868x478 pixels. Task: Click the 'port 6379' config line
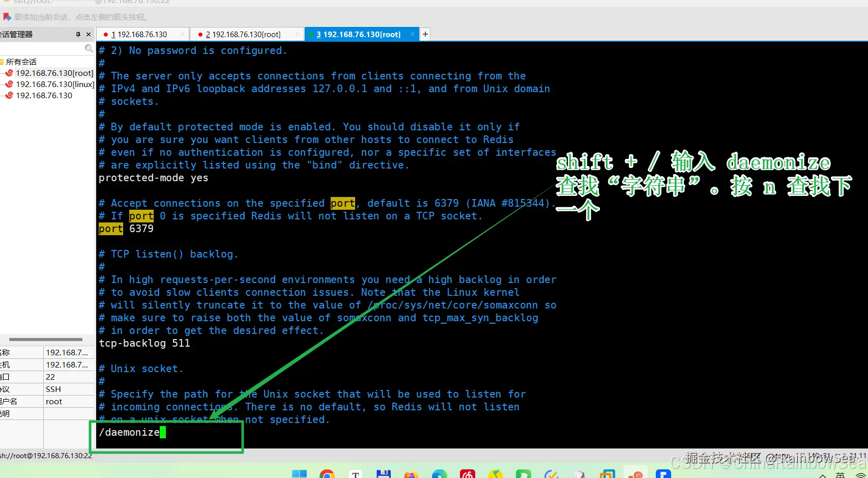coord(126,229)
